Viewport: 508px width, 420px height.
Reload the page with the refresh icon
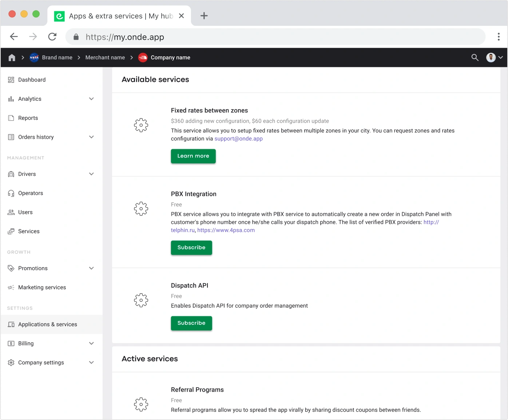click(x=52, y=37)
